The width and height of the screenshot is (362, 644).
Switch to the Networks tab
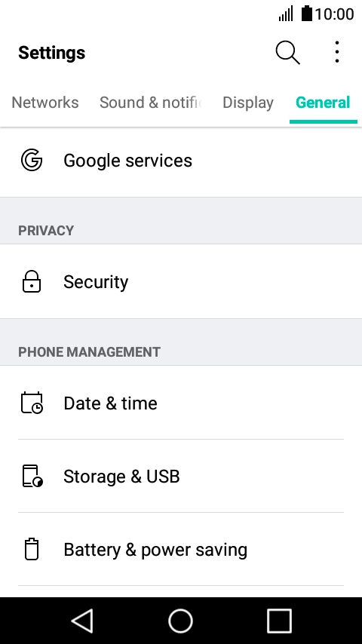[x=45, y=103]
